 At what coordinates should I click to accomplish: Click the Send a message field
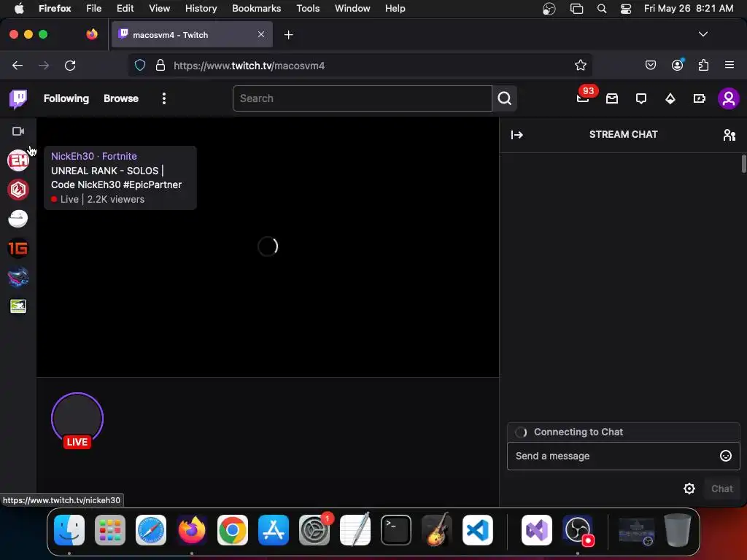pos(614,456)
